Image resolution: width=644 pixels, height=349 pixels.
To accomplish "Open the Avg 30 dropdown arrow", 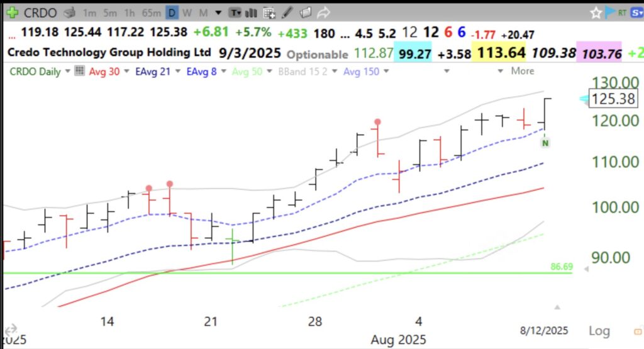I will (126, 72).
